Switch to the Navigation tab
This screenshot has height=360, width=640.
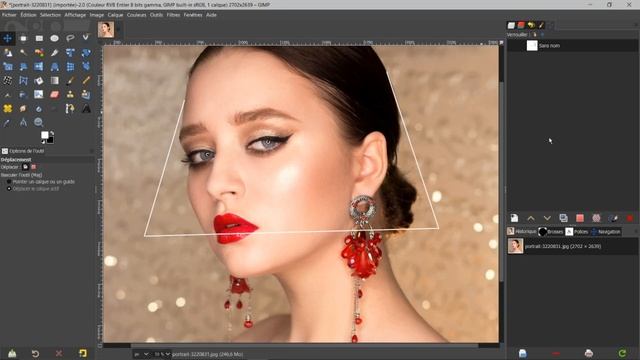(x=606, y=231)
